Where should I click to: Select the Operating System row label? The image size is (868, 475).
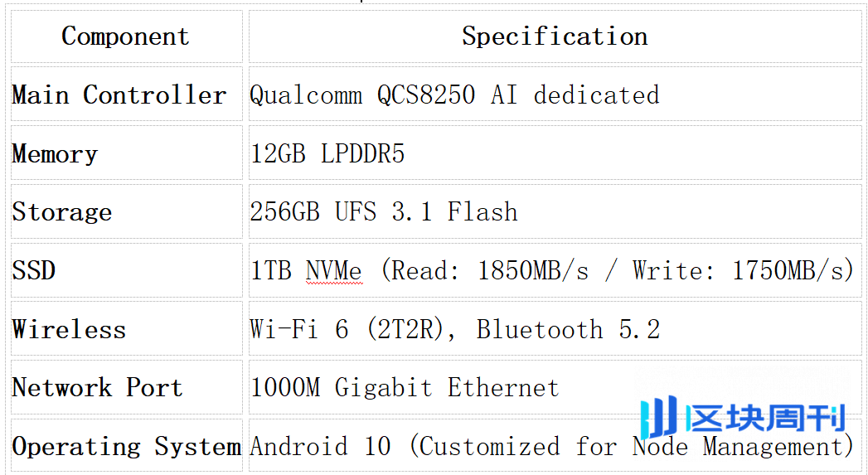(127, 446)
